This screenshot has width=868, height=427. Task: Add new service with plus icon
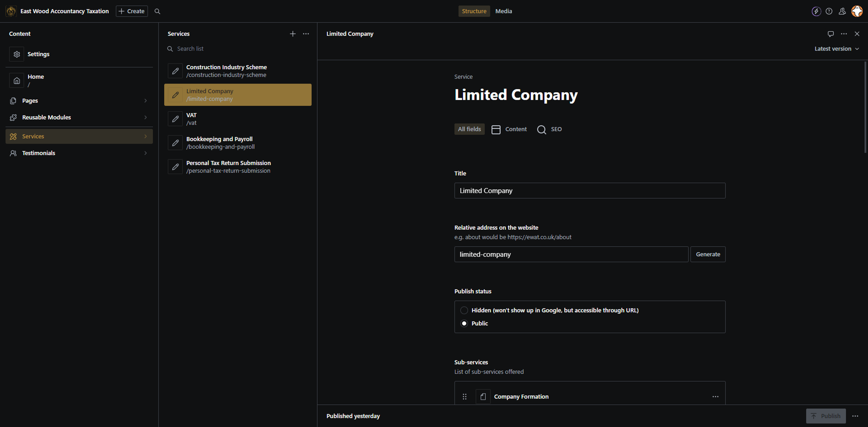coord(292,34)
